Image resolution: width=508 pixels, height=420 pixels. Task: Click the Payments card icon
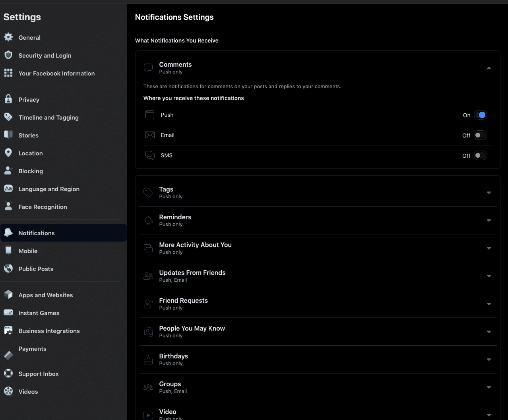pyautogui.click(x=8, y=355)
